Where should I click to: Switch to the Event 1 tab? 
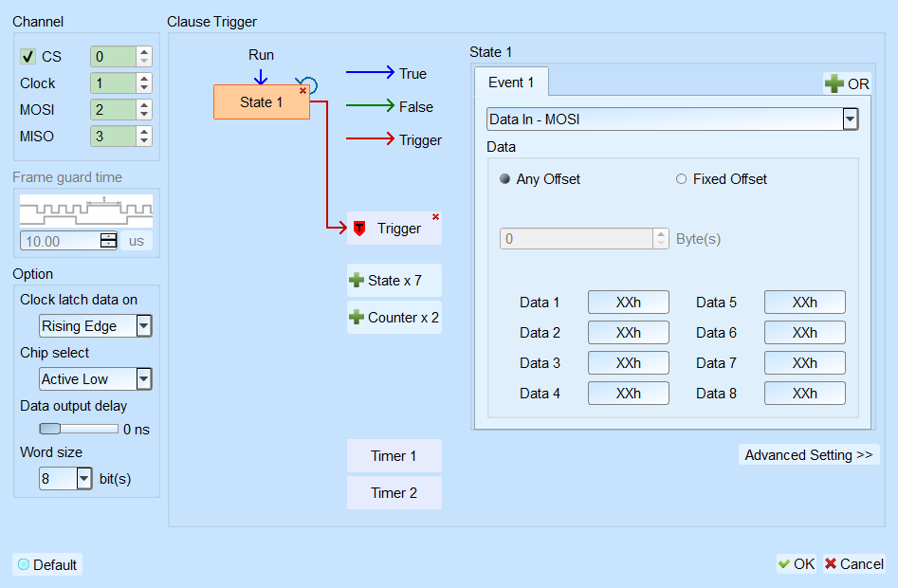(x=511, y=83)
